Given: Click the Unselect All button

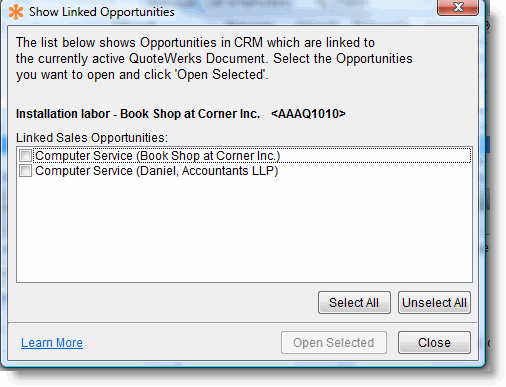Looking at the screenshot, I should point(434,303).
